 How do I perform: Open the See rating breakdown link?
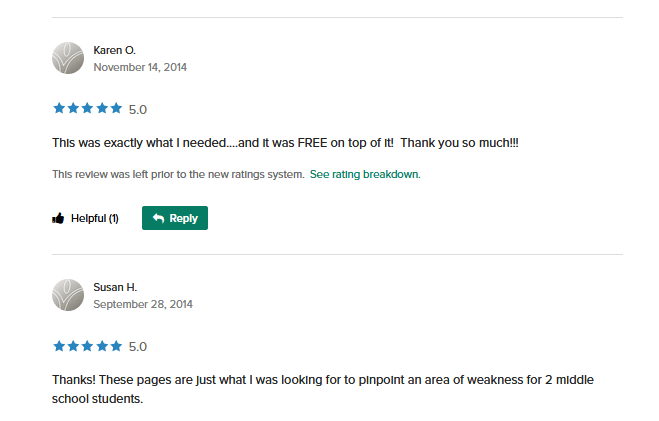(x=364, y=174)
